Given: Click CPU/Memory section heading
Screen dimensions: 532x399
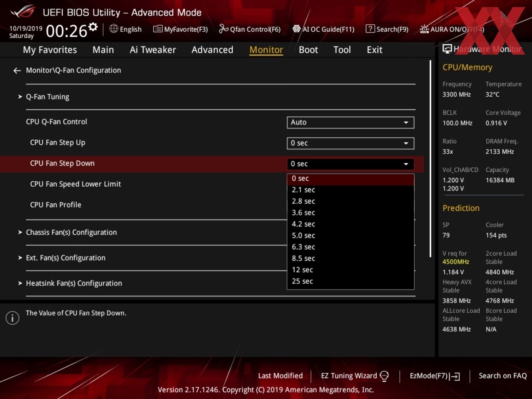Looking at the screenshot, I should click(x=467, y=67).
